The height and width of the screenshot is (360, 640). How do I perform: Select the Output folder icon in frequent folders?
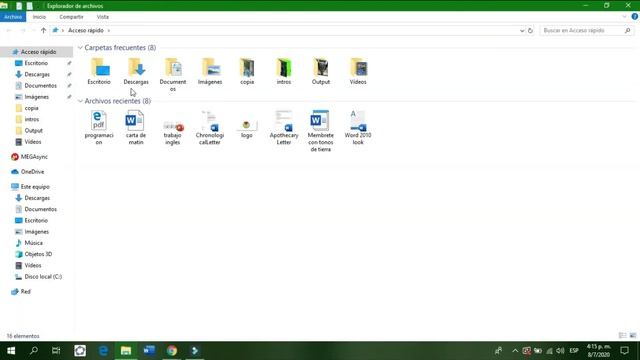tap(321, 68)
